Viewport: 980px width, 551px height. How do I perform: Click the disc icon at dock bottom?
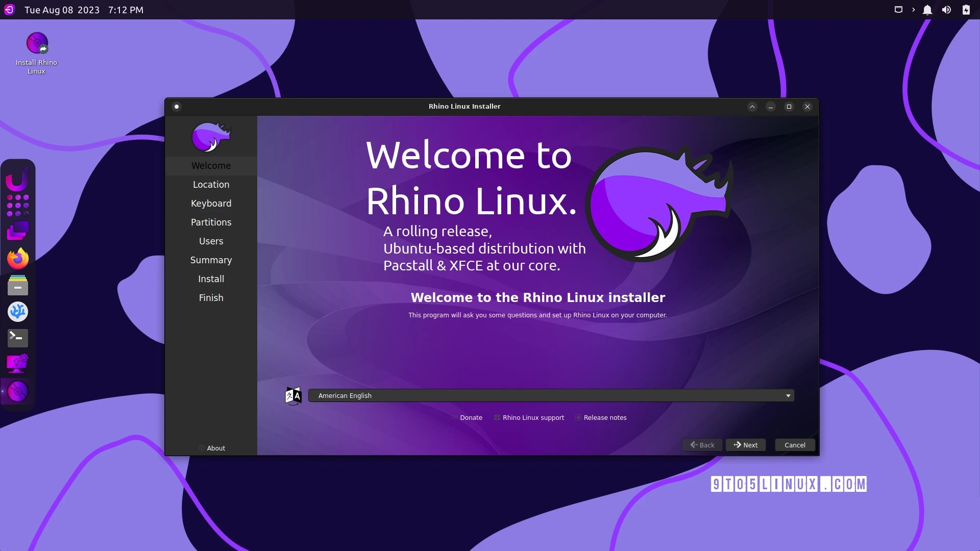coord(18,391)
